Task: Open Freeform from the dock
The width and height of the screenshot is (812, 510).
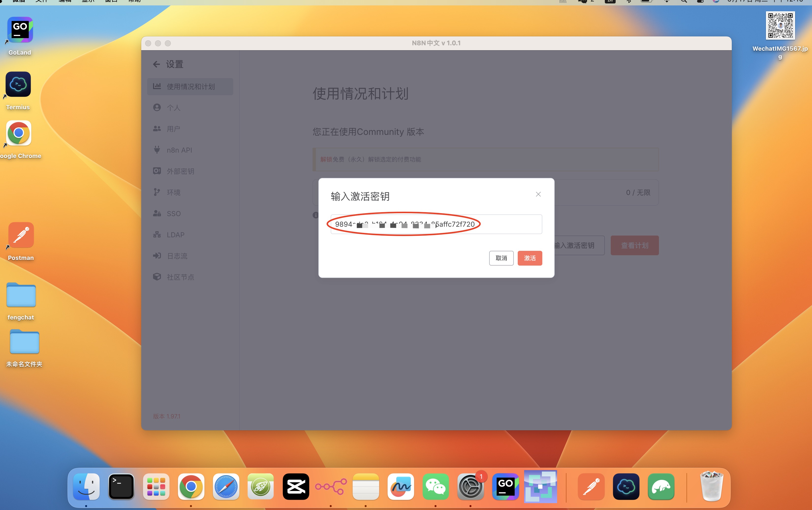Action: click(x=401, y=486)
